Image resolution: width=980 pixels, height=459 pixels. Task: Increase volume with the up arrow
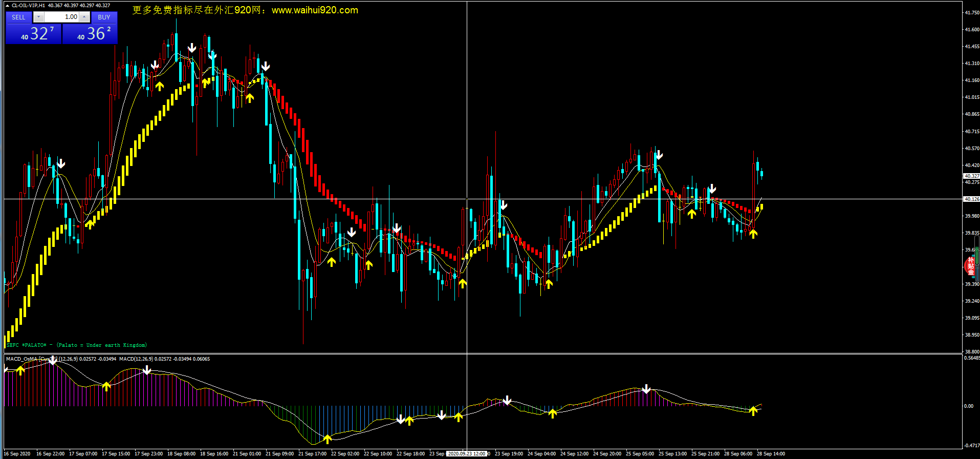[84, 17]
